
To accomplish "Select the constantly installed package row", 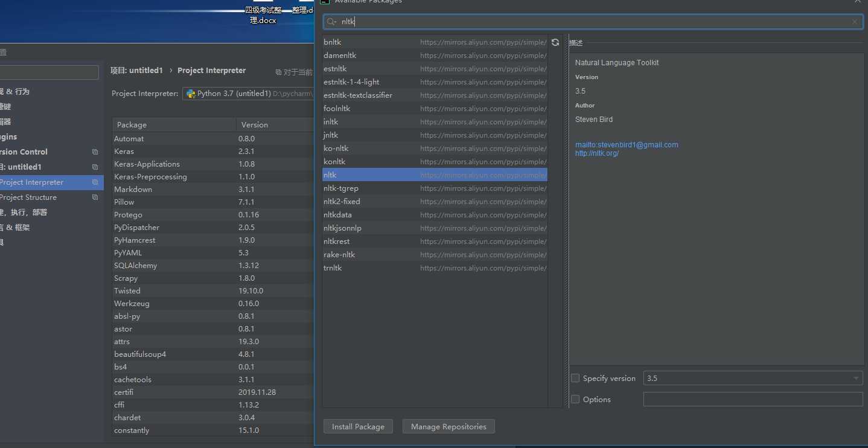I will [x=213, y=430].
